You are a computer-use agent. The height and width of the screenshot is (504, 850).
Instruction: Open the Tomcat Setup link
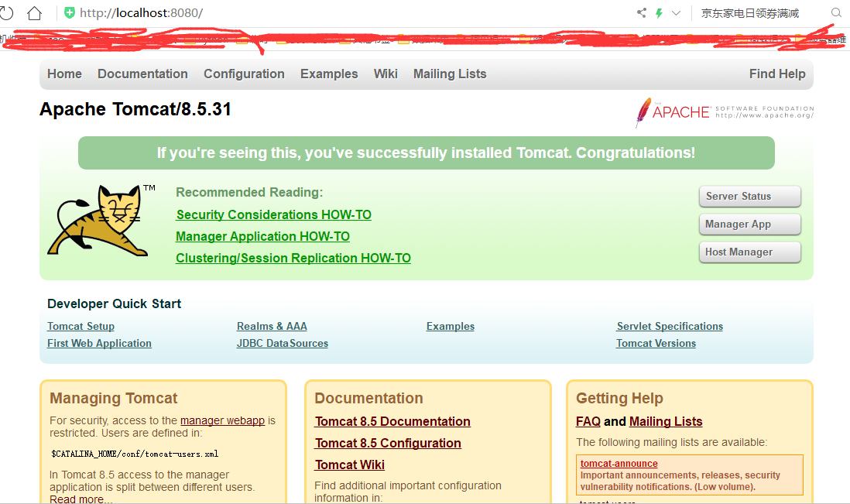[81, 326]
